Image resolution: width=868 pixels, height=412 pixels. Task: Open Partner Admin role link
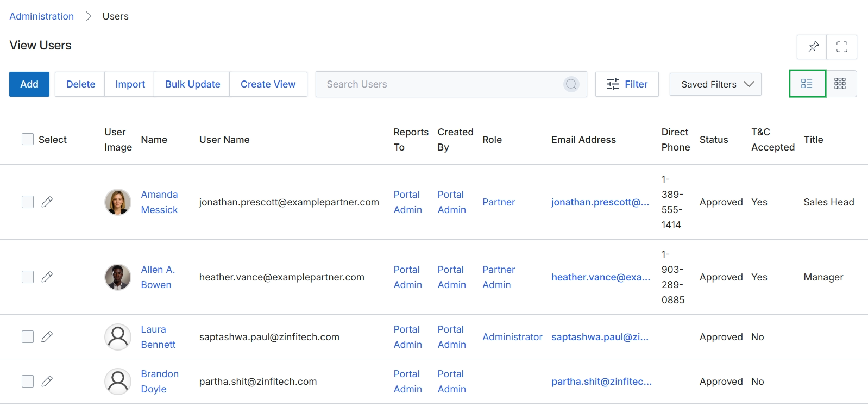499,277
